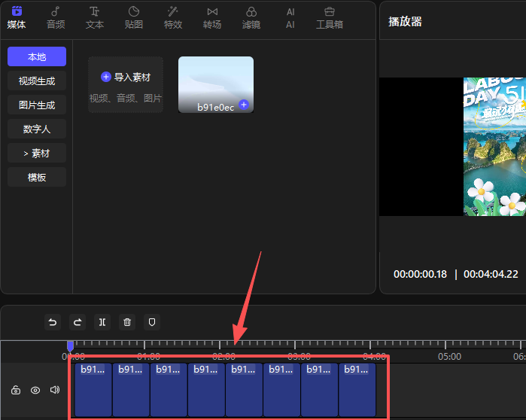The image size is (526, 420).
Task: Toggle track lock icon
Action: tap(16, 390)
